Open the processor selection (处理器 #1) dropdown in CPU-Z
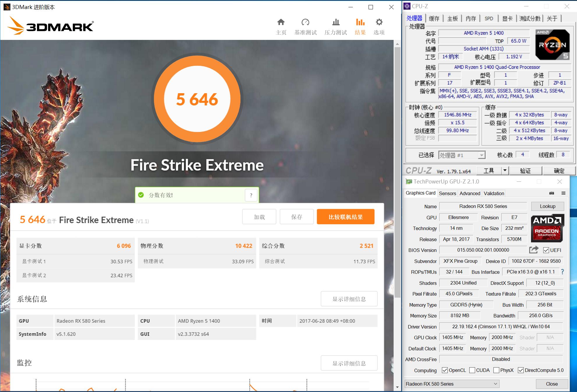The height and width of the screenshot is (392, 577). [462, 155]
